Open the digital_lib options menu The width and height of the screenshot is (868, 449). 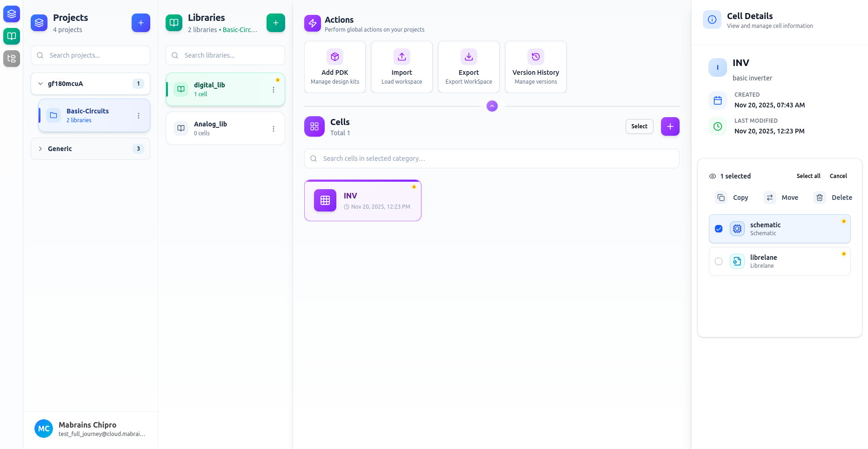(274, 89)
